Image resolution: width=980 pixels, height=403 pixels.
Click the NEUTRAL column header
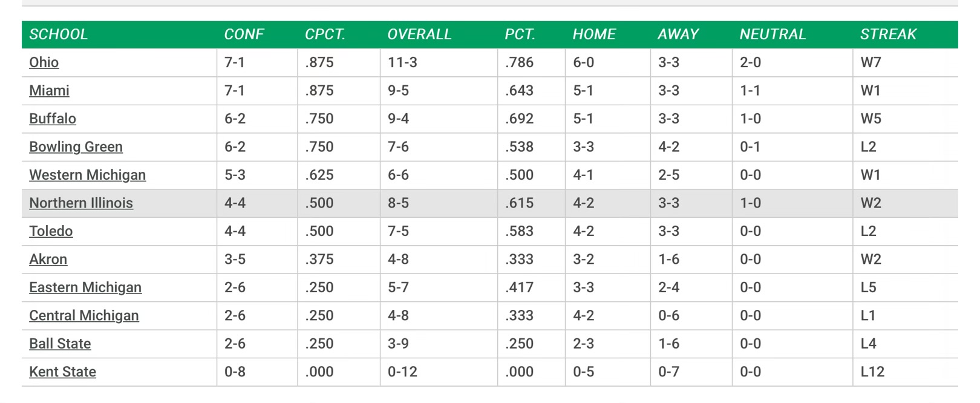[773, 34]
